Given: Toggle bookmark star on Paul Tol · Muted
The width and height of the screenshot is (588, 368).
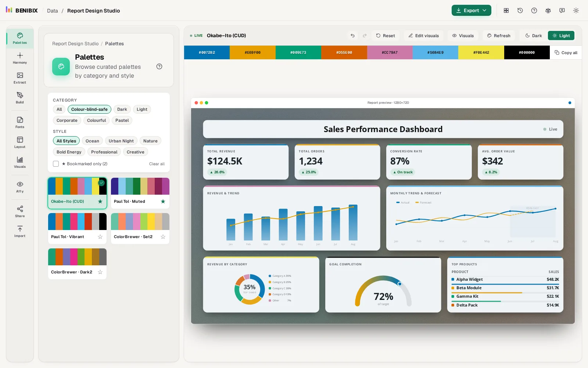Looking at the screenshot, I should (x=163, y=201).
